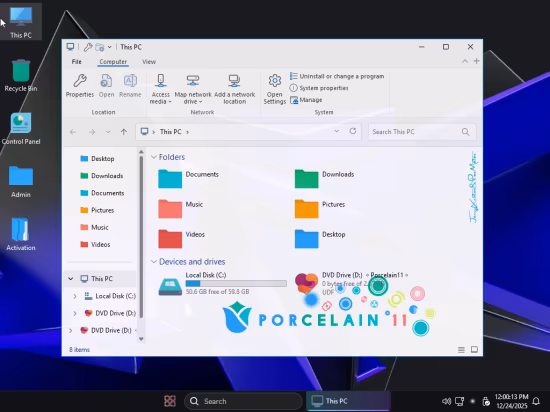This screenshot has width=550, height=412.
Task: Expand the DVD Drive (D:) under This PC
Action: 75,313
